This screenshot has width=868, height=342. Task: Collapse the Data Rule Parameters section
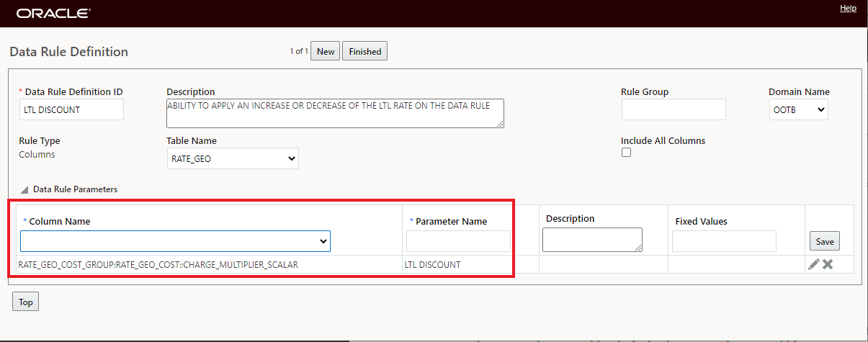coord(24,190)
